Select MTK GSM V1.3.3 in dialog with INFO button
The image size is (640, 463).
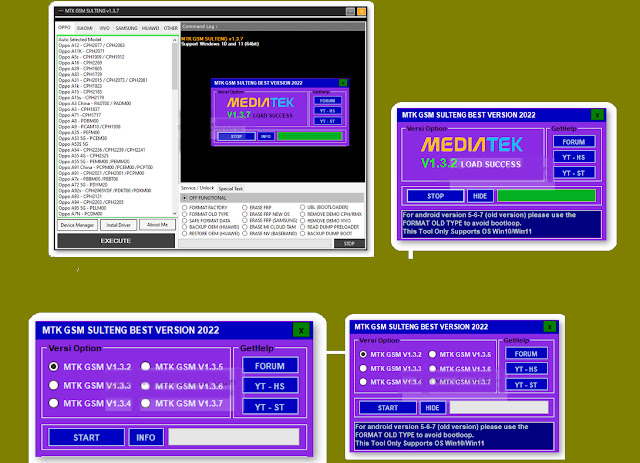[x=90, y=385]
